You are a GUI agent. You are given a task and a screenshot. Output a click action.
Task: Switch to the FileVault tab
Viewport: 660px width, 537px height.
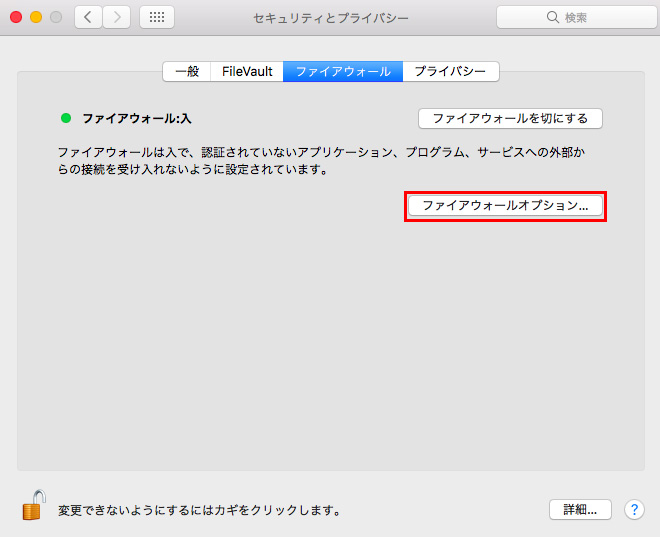[x=247, y=72]
